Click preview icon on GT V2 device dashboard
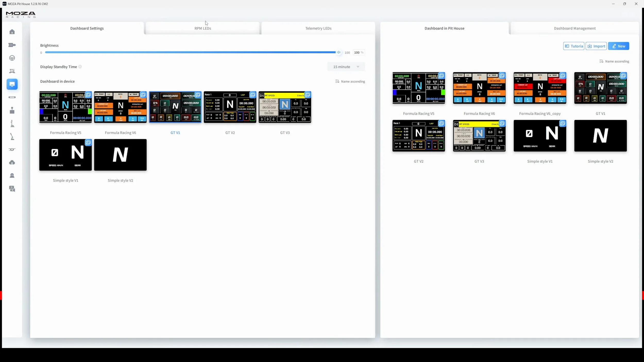 pyautogui.click(x=253, y=95)
